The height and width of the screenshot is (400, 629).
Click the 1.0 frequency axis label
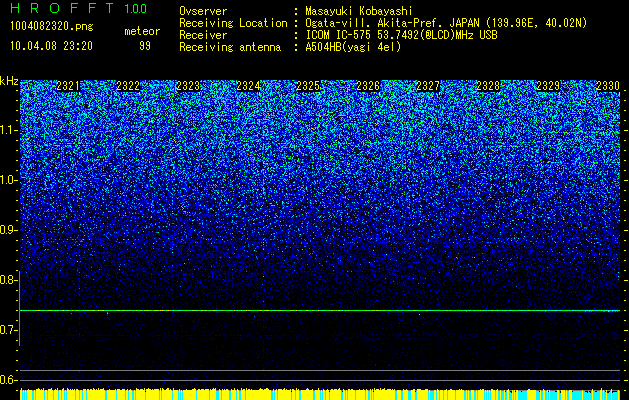(x=8, y=180)
